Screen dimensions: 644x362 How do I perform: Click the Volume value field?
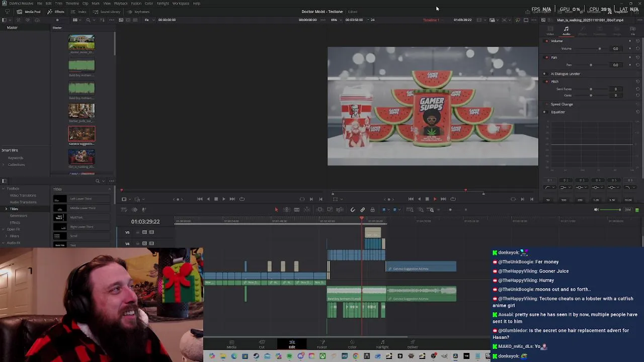coord(615,49)
